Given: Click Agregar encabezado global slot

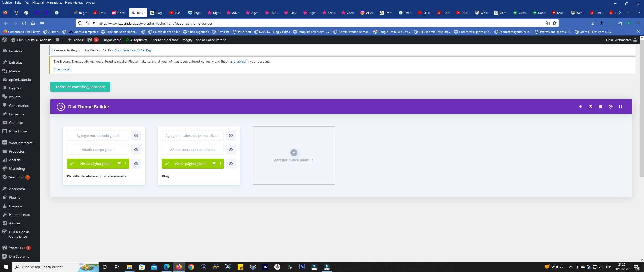Looking at the screenshot, I should point(98,135).
